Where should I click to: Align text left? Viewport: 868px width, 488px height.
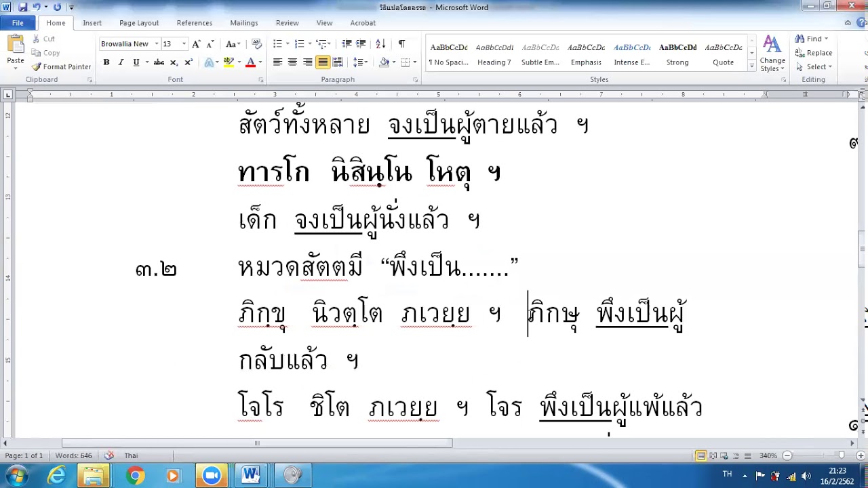pyautogui.click(x=277, y=62)
